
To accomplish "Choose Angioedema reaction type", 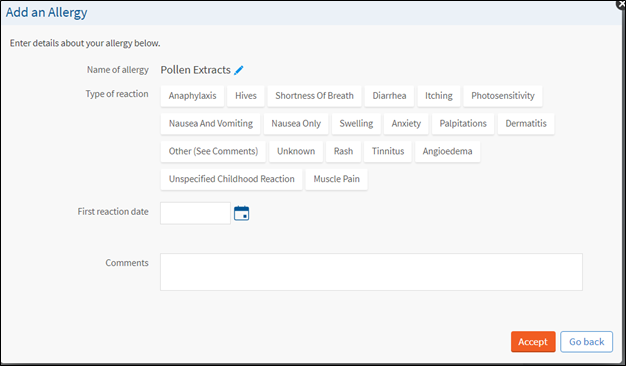I will (x=448, y=151).
